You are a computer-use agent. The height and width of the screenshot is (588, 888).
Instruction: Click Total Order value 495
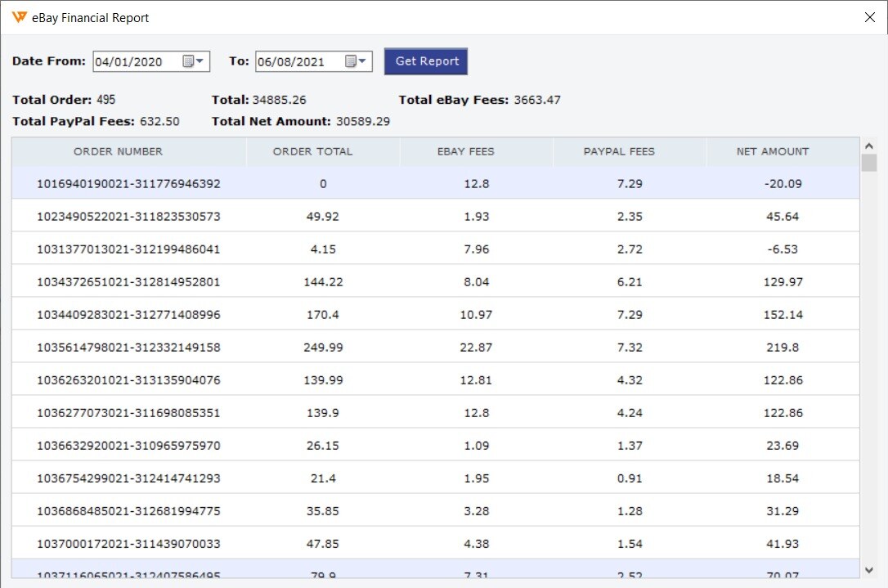(106, 100)
